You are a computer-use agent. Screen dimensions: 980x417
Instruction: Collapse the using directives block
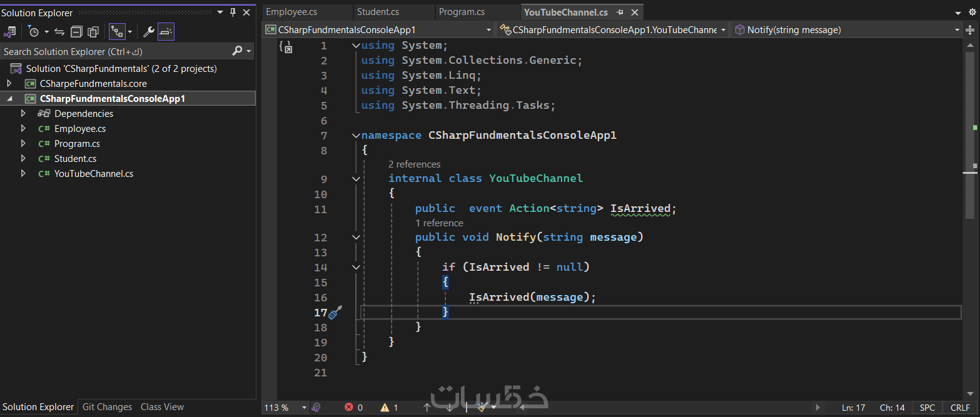click(356, 45)
